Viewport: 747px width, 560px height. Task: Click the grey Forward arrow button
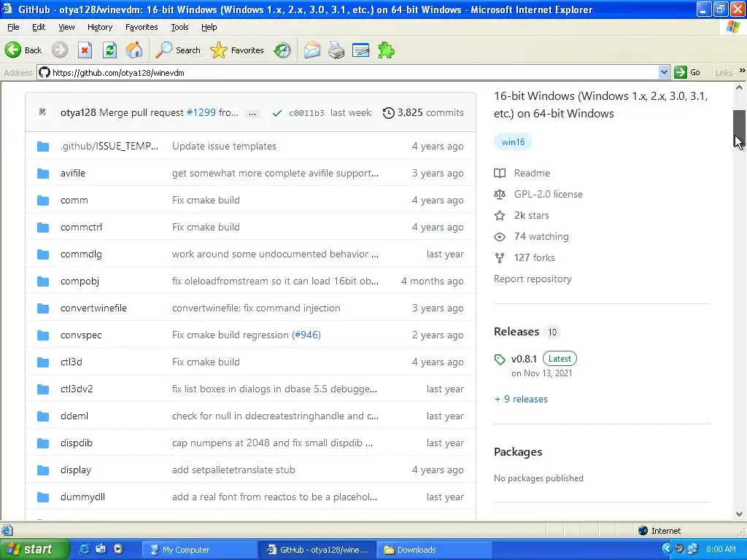60,50
